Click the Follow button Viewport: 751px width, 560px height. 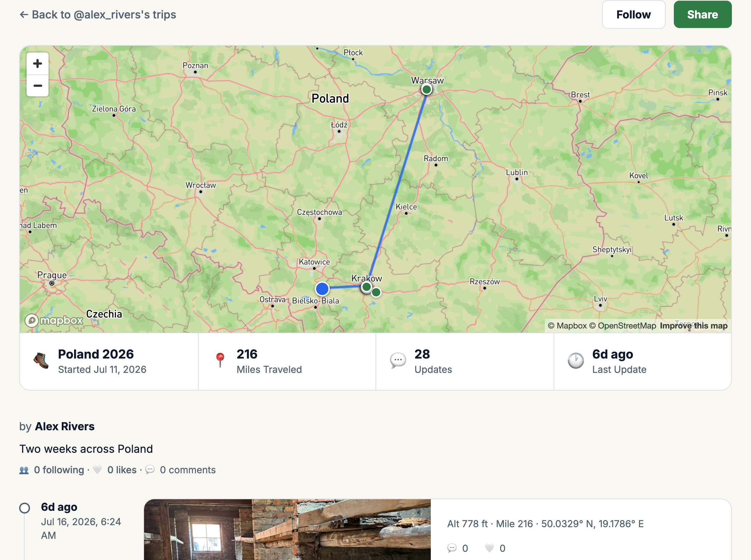click(634, 14)
